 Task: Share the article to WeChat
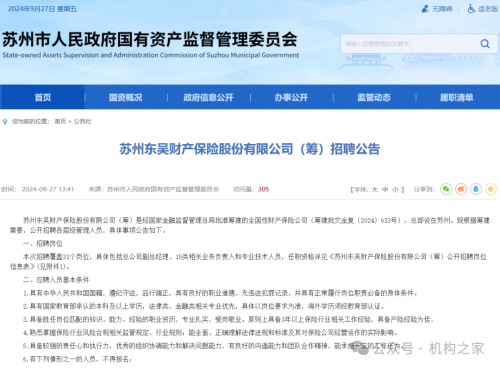point(446,189)
